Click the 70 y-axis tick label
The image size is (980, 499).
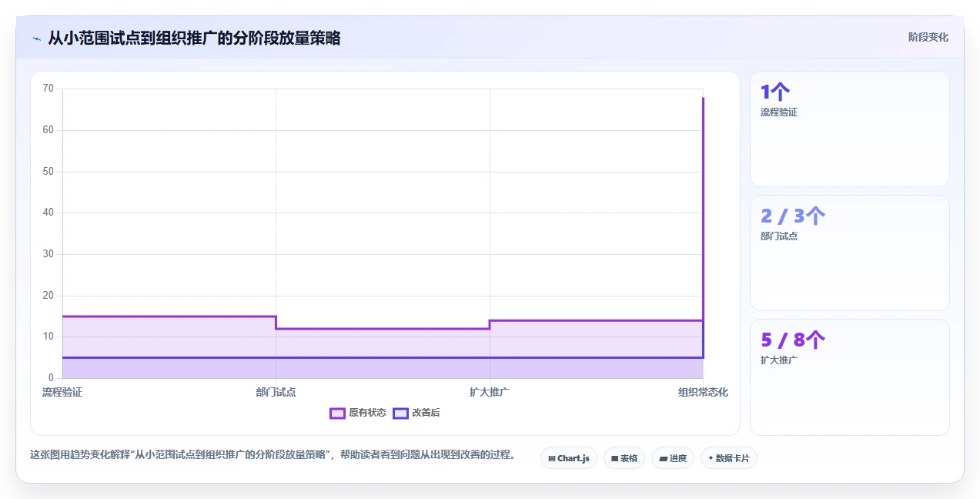pos(48,89)
